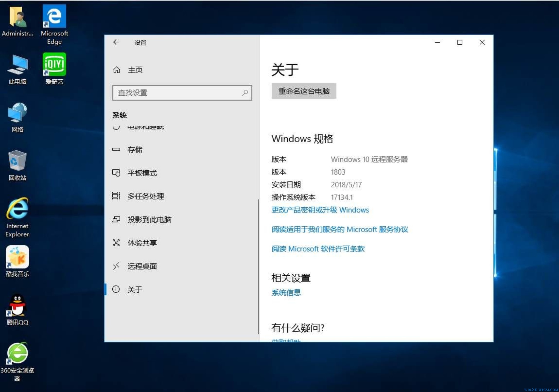
Task: Click the 相关设置 heading
Action: [291, 278]
